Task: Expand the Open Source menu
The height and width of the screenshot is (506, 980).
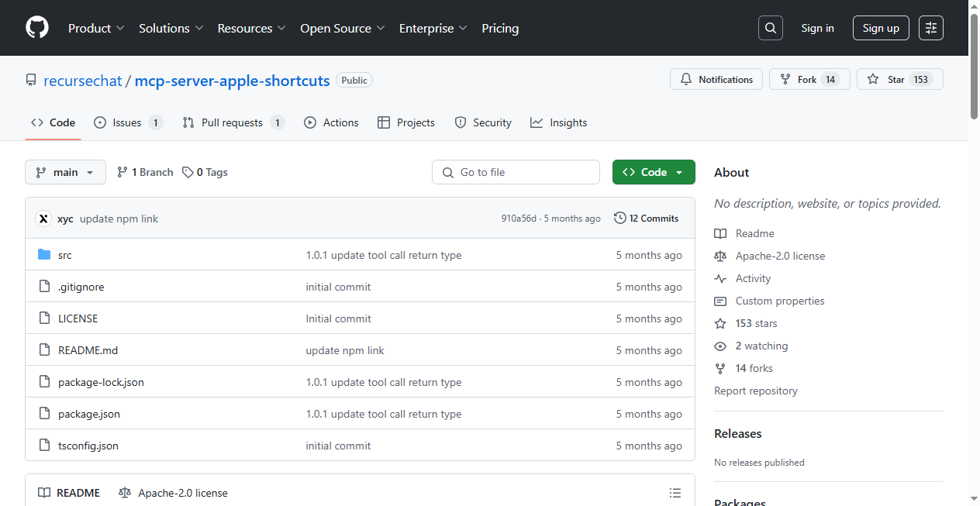Action: pyautogui.click(x=343, y=28)
